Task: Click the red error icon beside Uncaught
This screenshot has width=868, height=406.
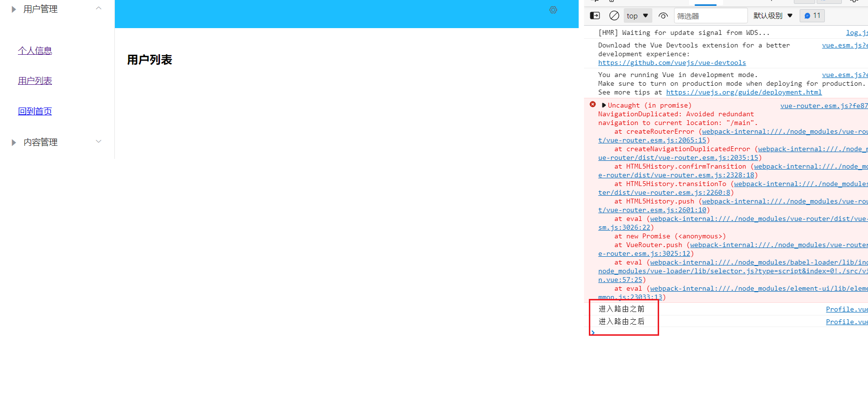Action: pos(592,105)
